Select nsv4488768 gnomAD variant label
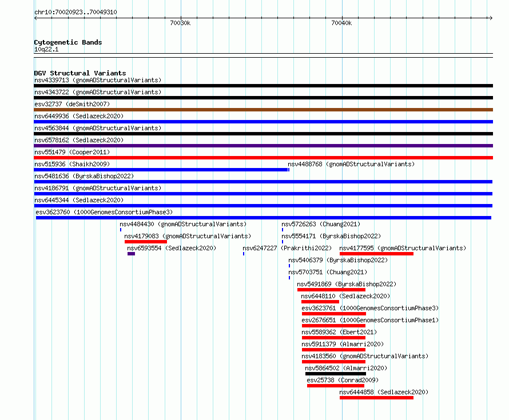 point(351,164)
